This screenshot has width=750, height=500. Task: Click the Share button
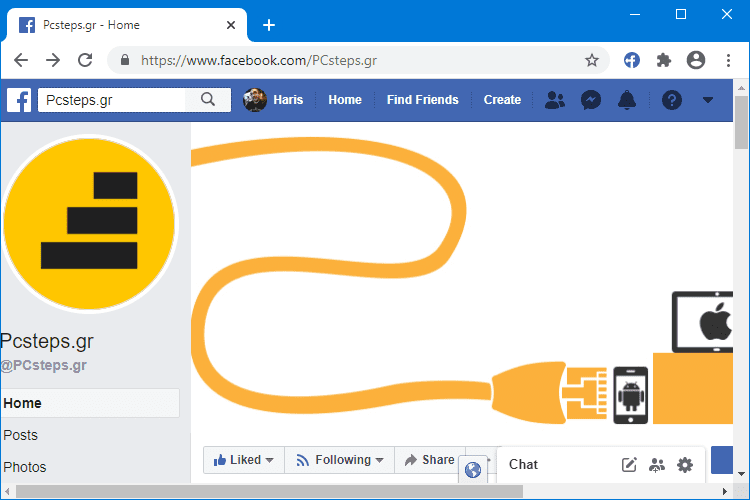coord(430,460)
